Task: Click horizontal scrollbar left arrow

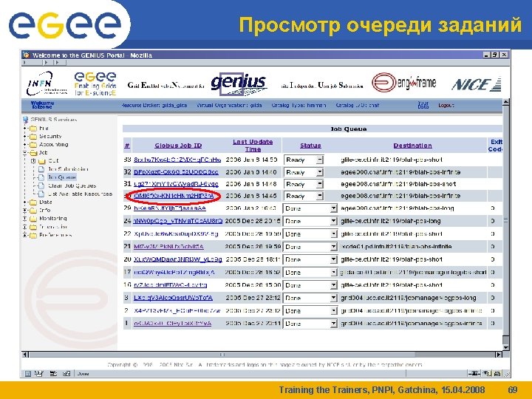Action: tap(25, 355)
